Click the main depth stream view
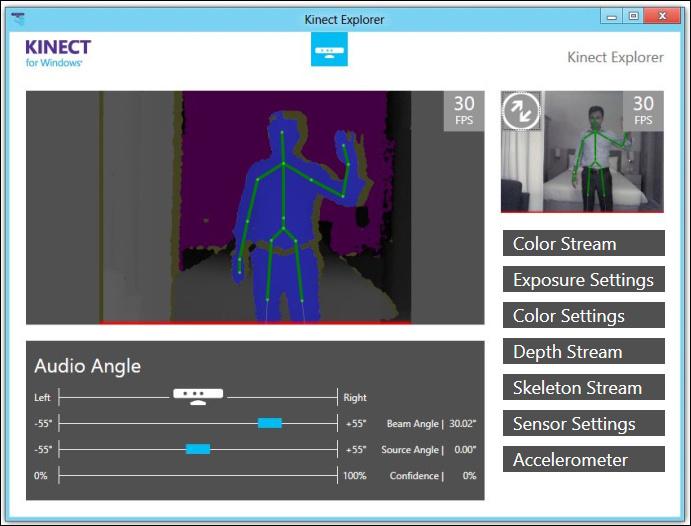 (x=255, y=207)
